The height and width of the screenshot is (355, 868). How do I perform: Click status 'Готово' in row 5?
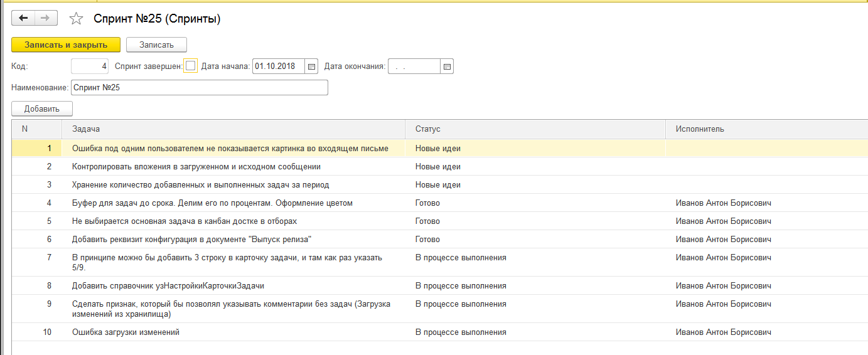427,221
